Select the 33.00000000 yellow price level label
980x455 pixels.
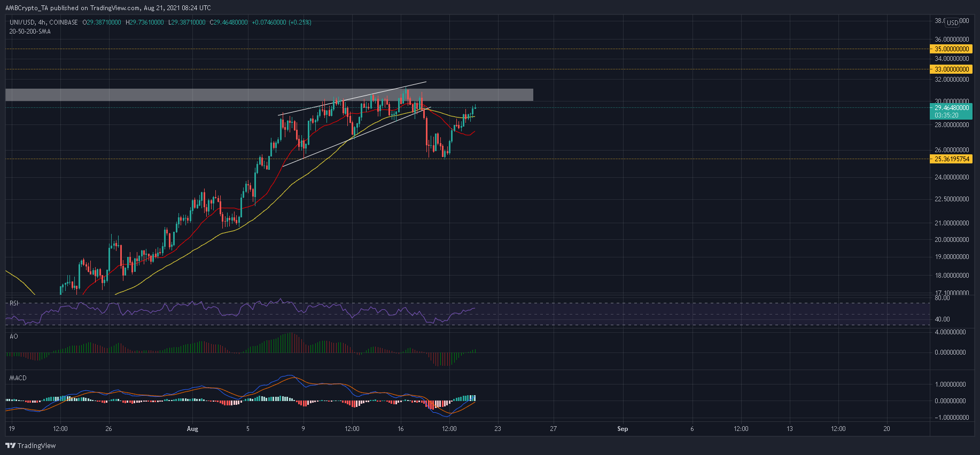pos(951,69)
